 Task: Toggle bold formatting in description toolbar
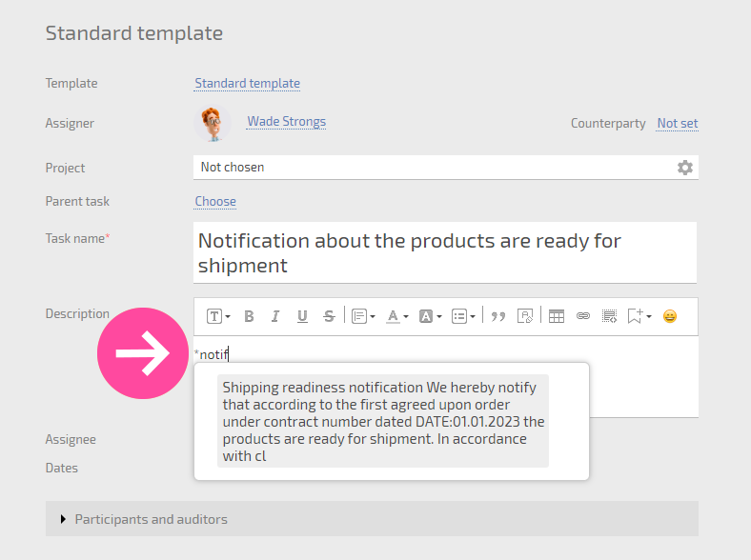click(x=249, y=316)
